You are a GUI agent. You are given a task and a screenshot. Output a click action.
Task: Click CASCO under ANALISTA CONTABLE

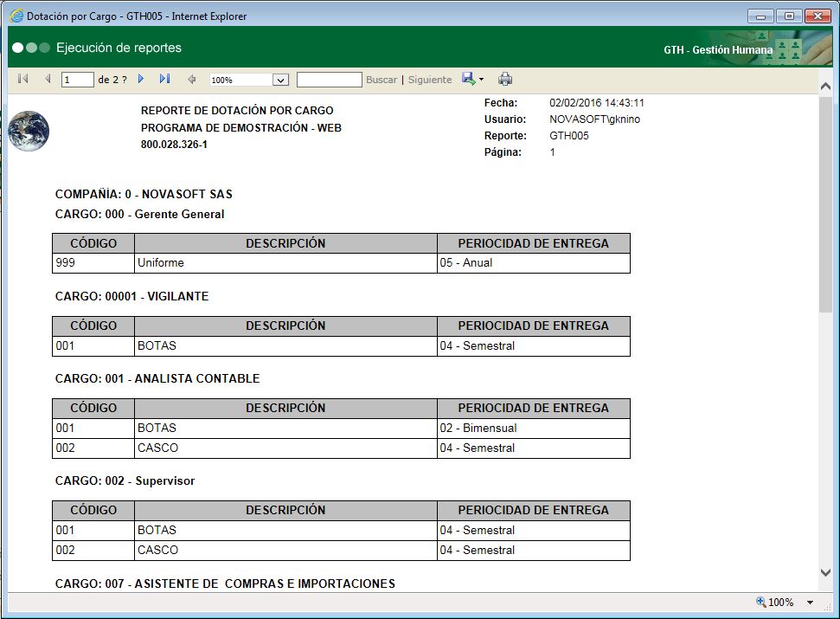click(x=285, y=448)
